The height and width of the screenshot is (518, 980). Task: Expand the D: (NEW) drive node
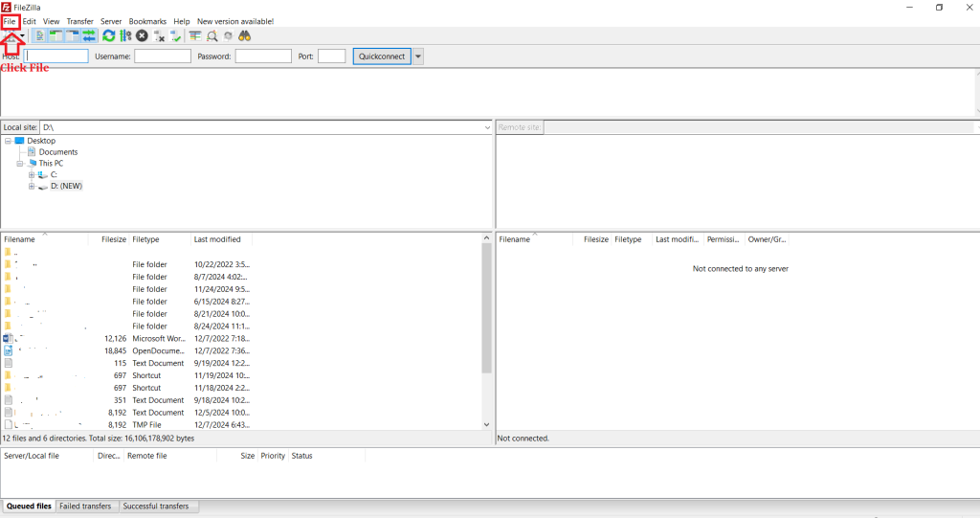coord(32,187)
